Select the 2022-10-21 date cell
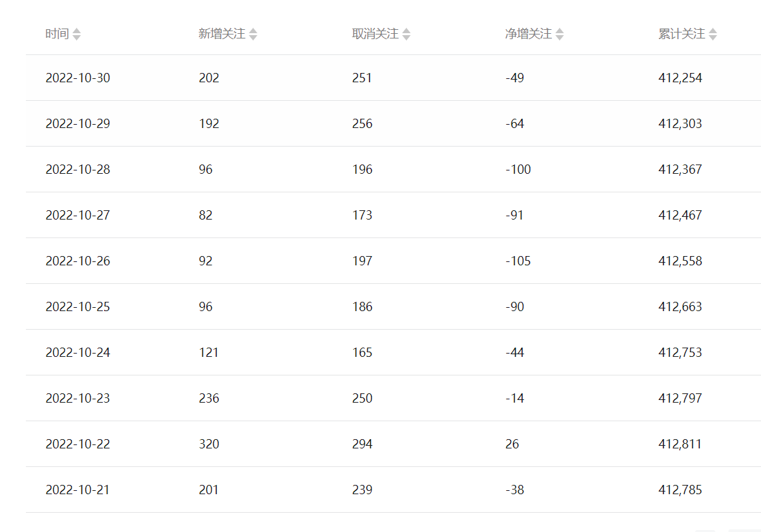The height and width of the screenshot is (532, 761). (x=78, y=490)
